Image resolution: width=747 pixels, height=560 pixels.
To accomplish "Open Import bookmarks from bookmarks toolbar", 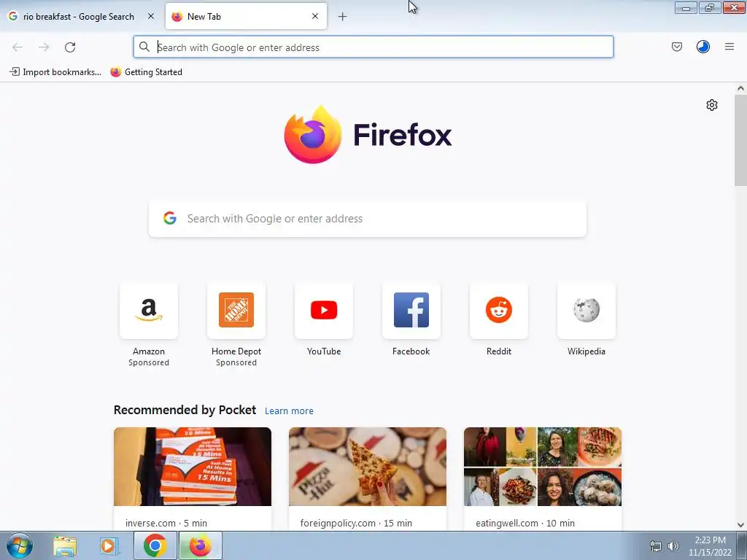I will pyautogui.click(x=55, y=72).
